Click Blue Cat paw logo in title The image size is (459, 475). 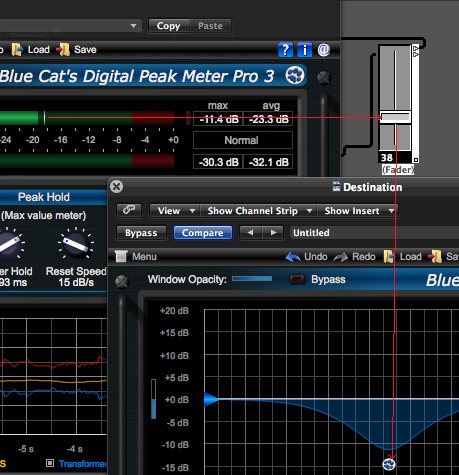(x=295, y=75)
